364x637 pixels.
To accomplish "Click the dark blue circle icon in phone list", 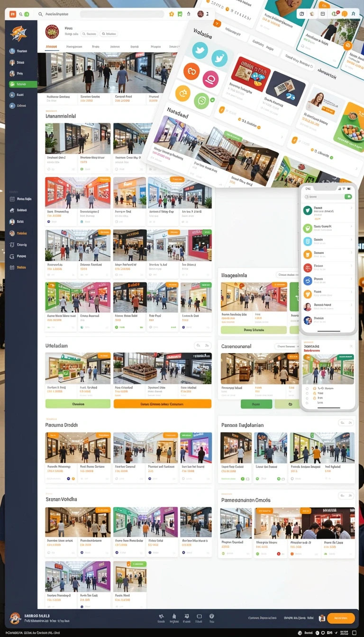I will 308,281.
